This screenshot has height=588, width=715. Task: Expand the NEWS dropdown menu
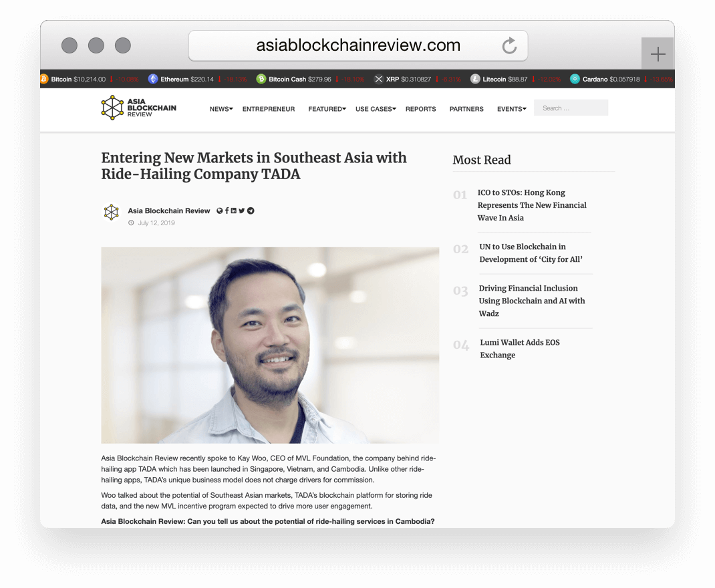tap(221, 109)
